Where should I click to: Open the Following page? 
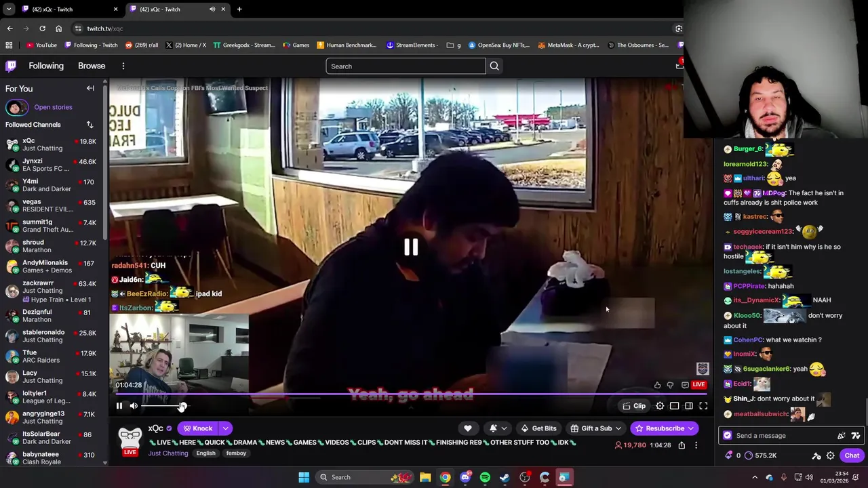(x=46, y=66)
